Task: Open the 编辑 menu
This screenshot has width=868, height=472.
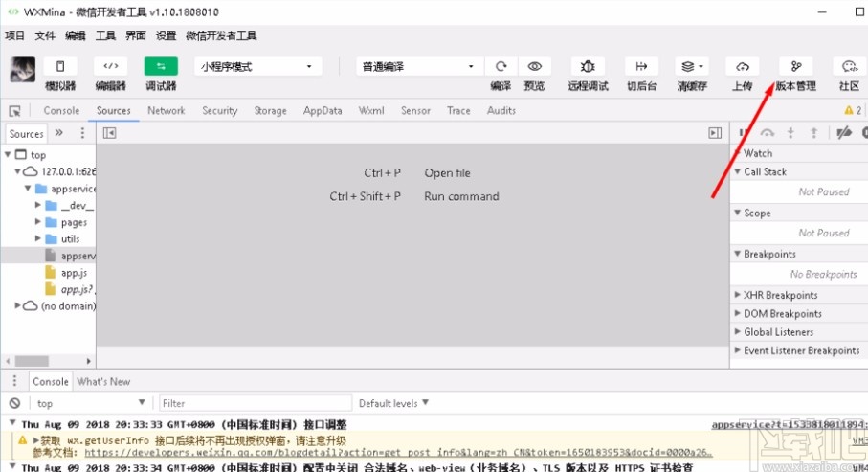Action: coord(76,36)
